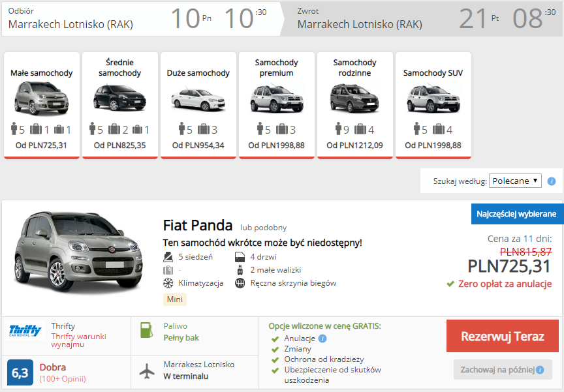Viewport: 564px width, 392px height.
Task: Click the 6,3 rating score badge
Action: 20,372
